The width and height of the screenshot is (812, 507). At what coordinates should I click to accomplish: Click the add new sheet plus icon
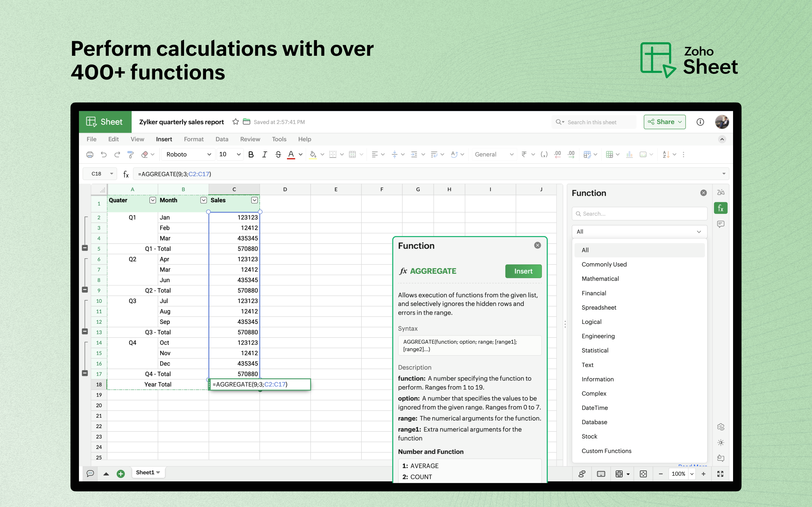(121, 473)
